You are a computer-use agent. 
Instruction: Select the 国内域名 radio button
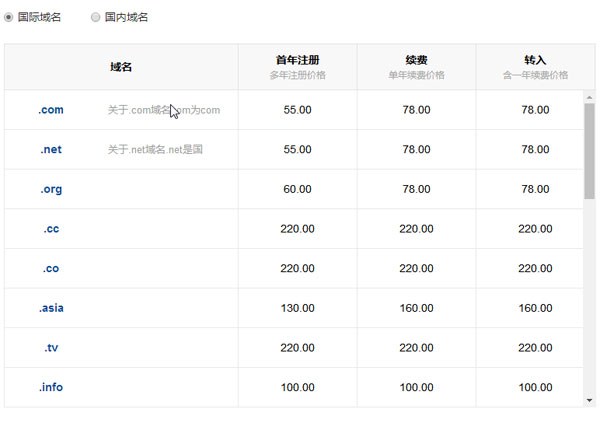pyautogui.click(x=96, y=17)
